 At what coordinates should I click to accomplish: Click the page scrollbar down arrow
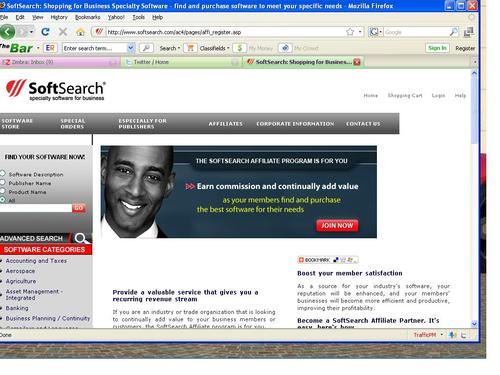coord(474,323)
